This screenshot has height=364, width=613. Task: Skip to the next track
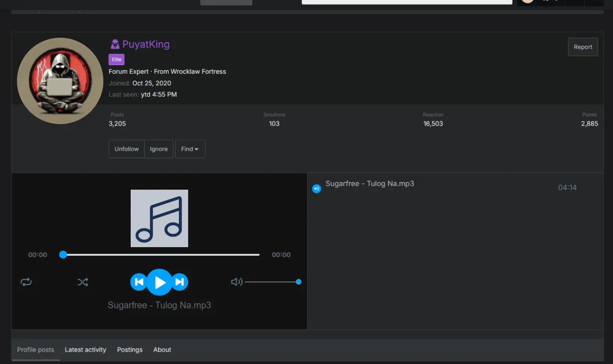click(x=180, y=282)
